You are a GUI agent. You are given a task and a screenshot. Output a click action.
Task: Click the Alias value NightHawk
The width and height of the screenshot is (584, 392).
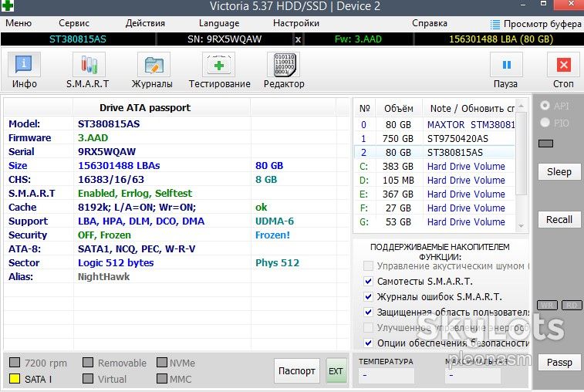pos(103,277)
